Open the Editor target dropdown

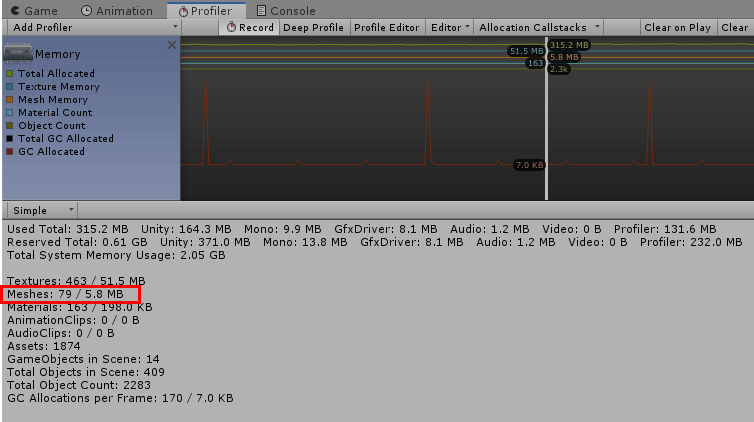(450, 27)
